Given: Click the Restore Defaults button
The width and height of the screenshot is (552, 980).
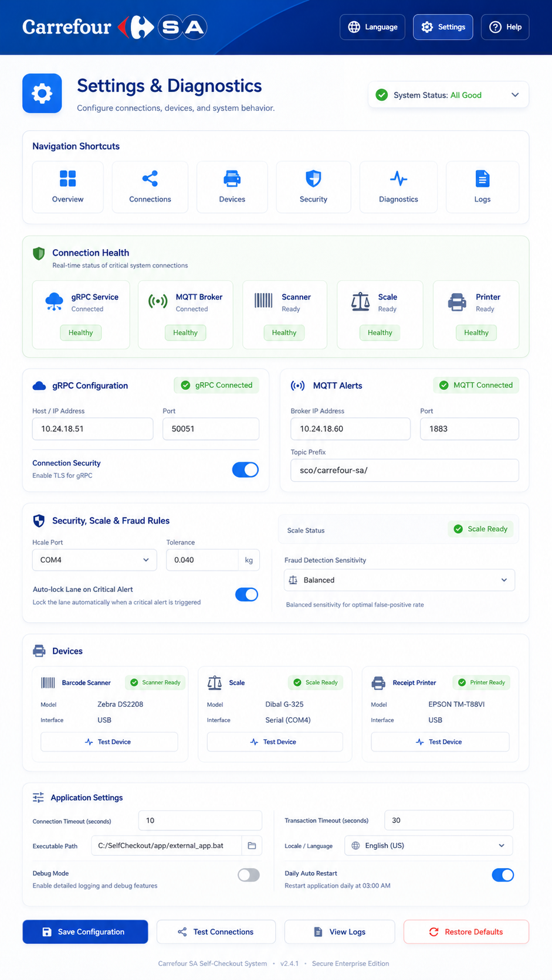Looking at the screenshot, I should [466, 932].
